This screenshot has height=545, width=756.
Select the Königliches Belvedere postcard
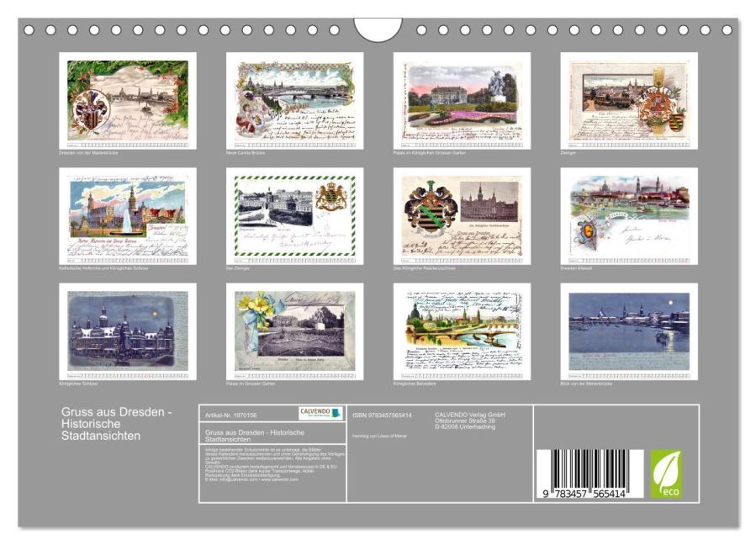coord(462,331)
